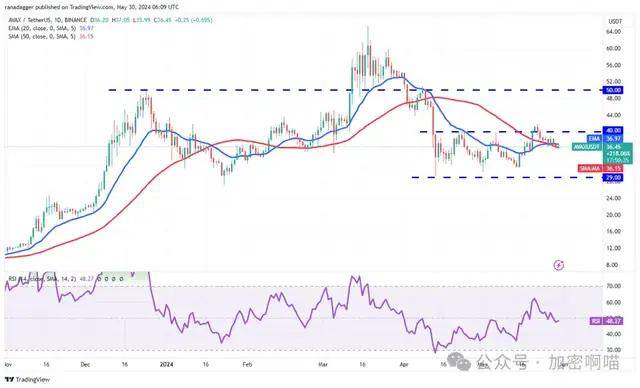Click the 44.00 price axis label
The width and height of the screenshot is (640, 388).
point(613,115)
